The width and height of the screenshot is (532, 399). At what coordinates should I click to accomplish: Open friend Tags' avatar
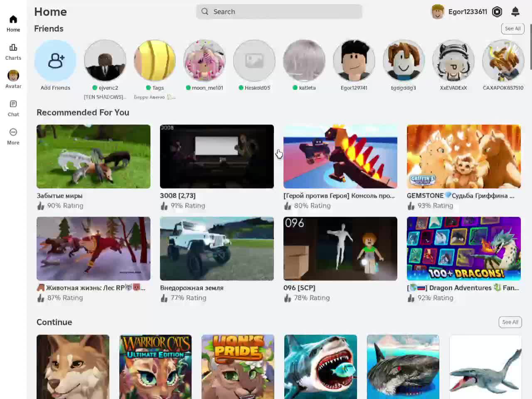pyautogui.click(x=155, y=61)
